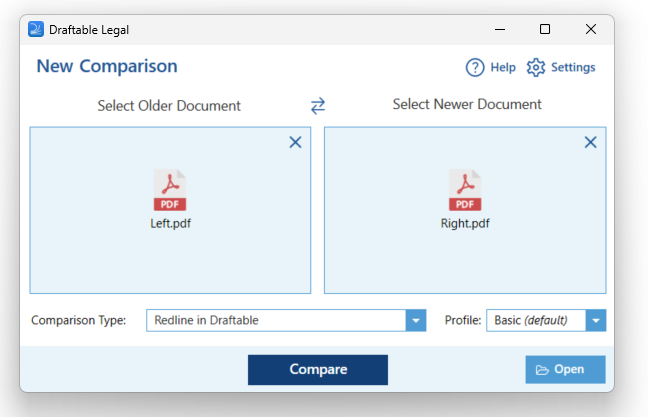Screen dimensions: 648x417
Task: Click the Comparison Type label
Action: 79,320
